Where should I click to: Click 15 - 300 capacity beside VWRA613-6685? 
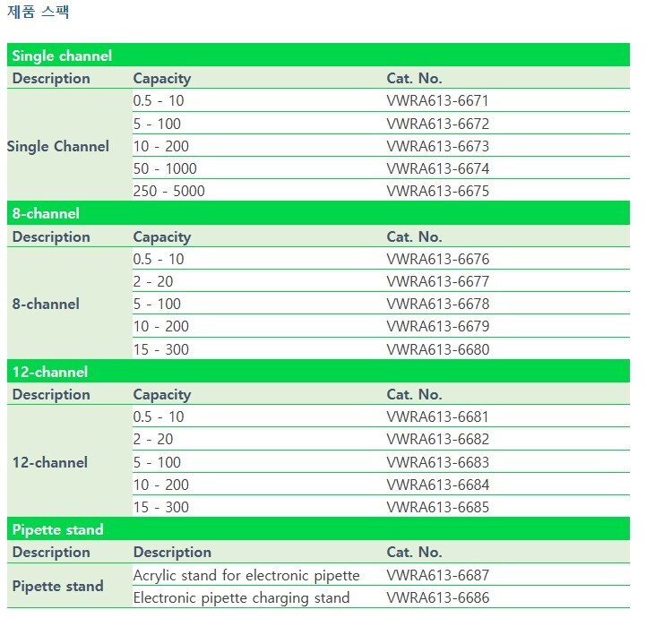coord(161,507)
